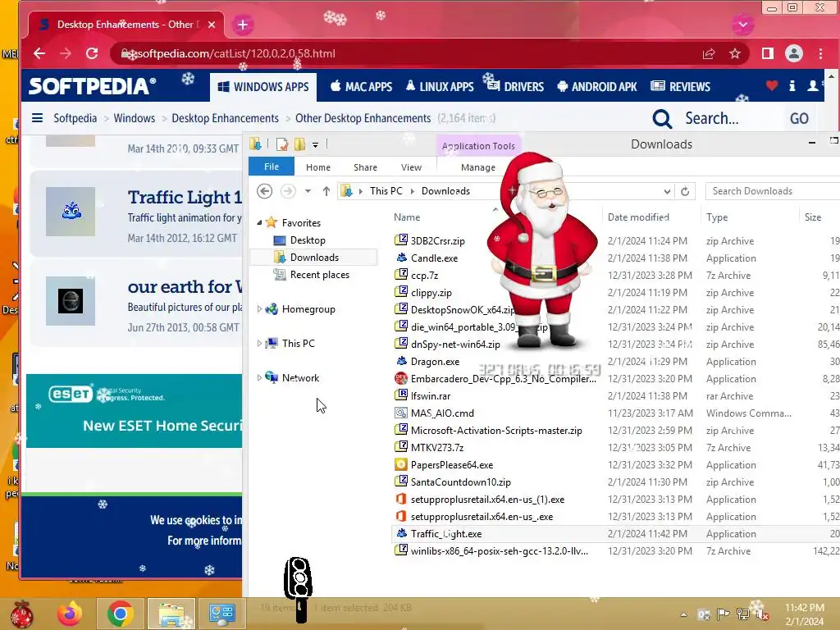Select SantaCountdown10.zip file

coord(461,482)
